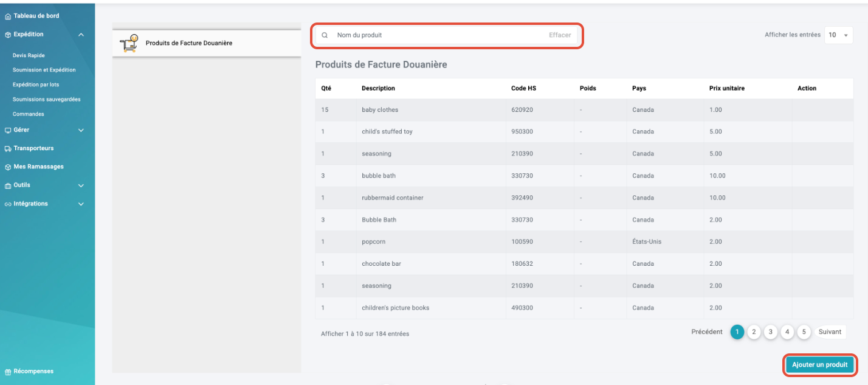
Task: Open Devis Rapide in sidebar
Action: coord(29,55)
